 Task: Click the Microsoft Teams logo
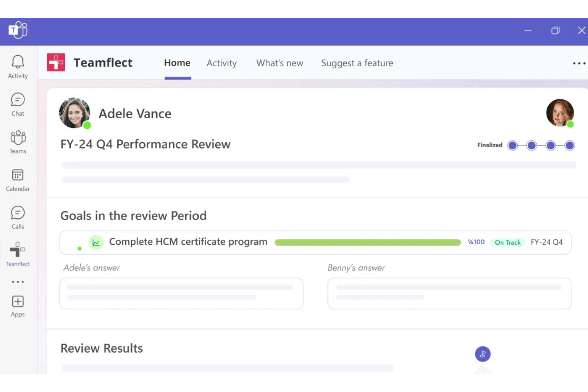18,30
